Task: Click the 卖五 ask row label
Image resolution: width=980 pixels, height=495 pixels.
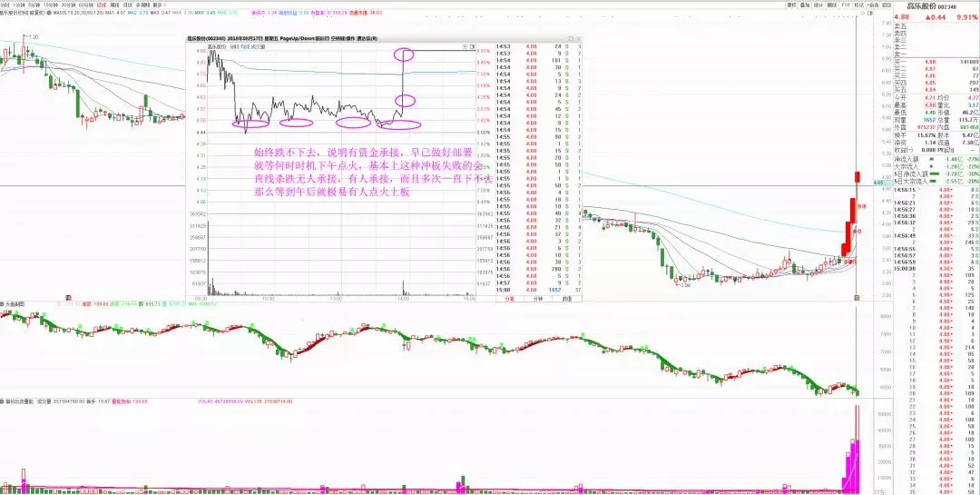Action: point(899,26)
